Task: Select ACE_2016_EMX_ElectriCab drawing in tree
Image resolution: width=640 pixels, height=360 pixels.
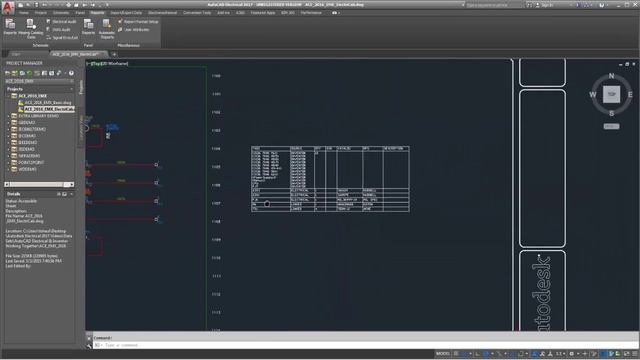Action: (49, 109)
